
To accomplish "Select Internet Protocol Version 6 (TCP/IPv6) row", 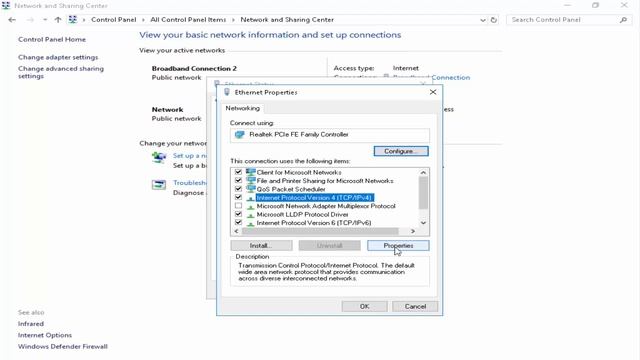I will [x=313, y=223].
